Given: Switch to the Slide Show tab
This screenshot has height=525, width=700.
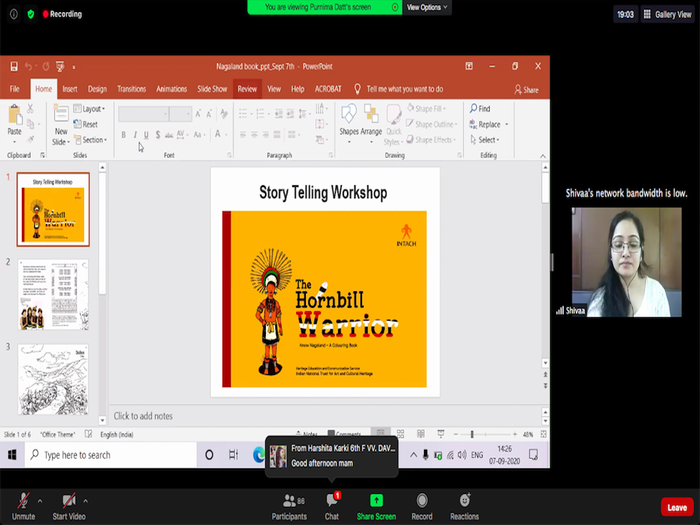Looking at the screenshot, I should click(212, 89).
